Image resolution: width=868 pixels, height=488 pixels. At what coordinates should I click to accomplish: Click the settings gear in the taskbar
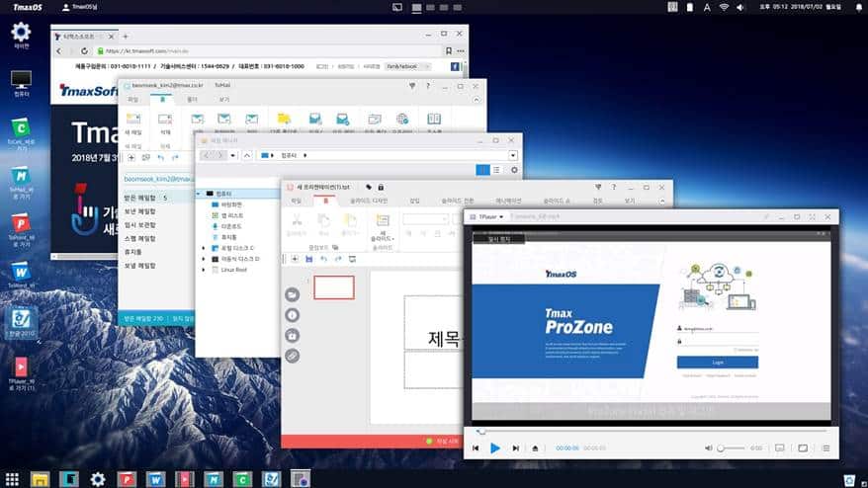click(98, 479)
